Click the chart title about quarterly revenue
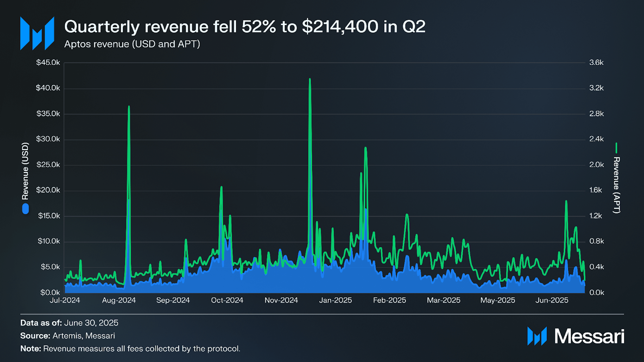This screenshot has width=644, height=362. coord(245,26)
